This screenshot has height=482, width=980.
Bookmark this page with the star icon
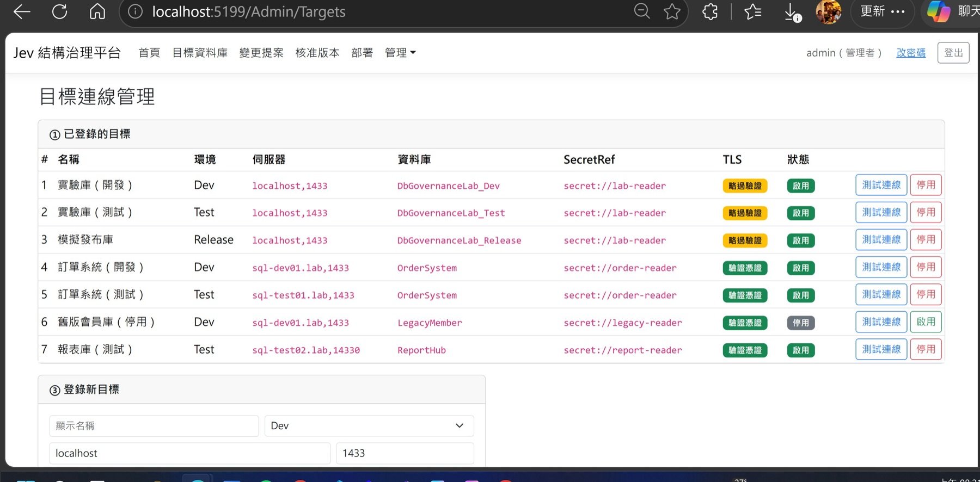pos(672,11)
